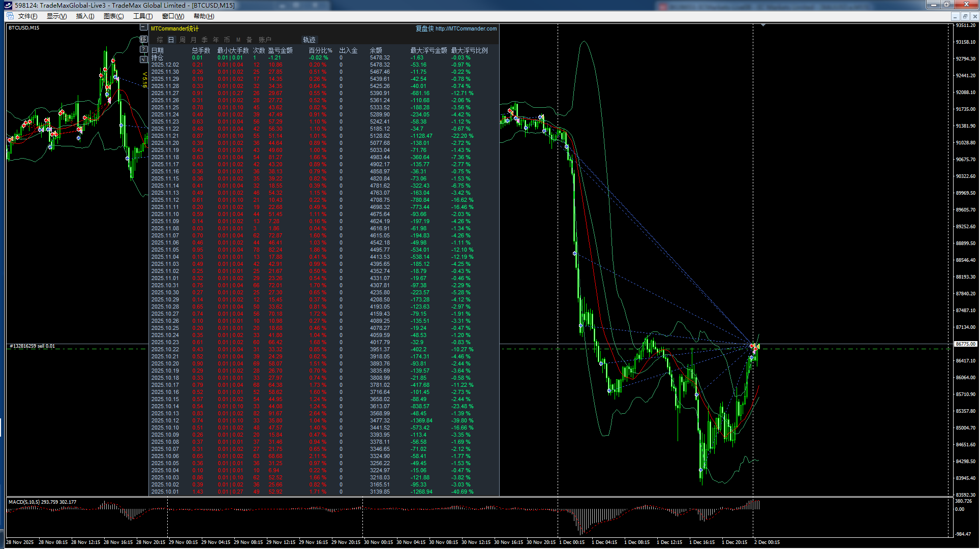The height and width of the screenshot is (549, 980).
Task: Open the 文件(F) menu
Action: point(27,16)
